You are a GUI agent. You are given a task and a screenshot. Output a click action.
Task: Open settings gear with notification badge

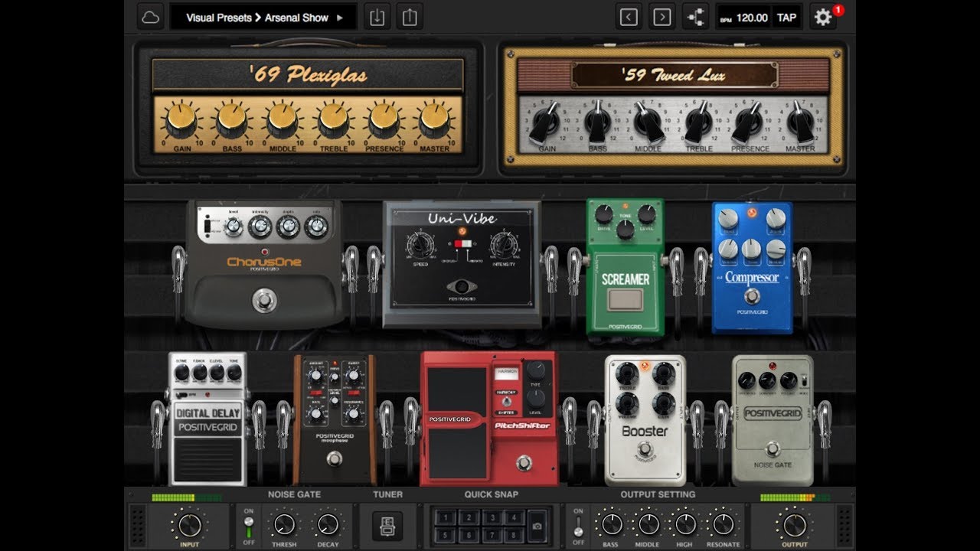click(823, 17)
